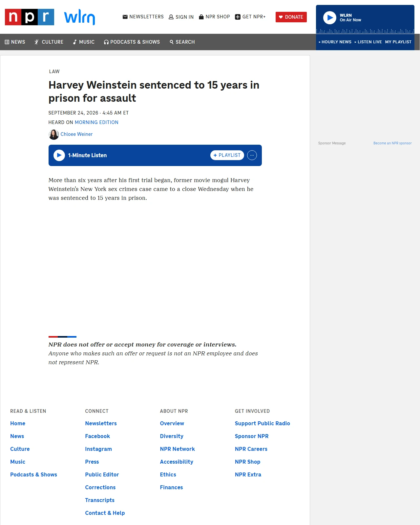Start Listen Live stream
The height and width of the screenshot is (525, 420).
[x=368, y=42]
